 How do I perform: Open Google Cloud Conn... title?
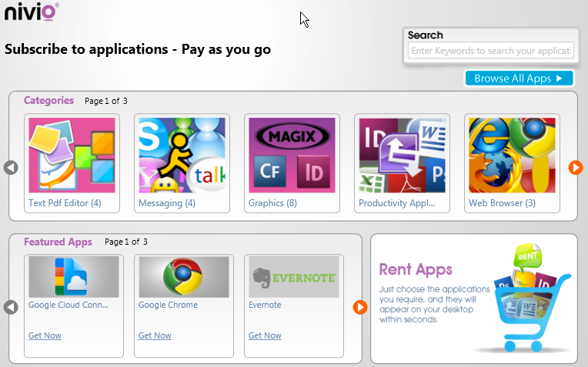[68, 305]
